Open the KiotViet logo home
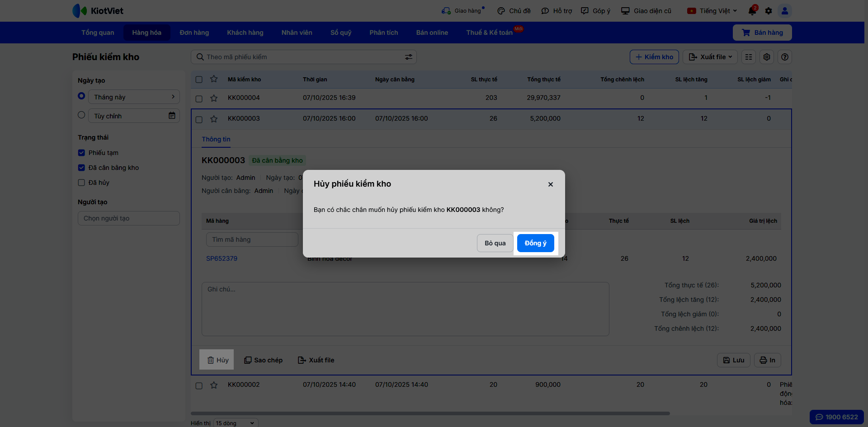This screenshot has width=868, height=427. 98,11
